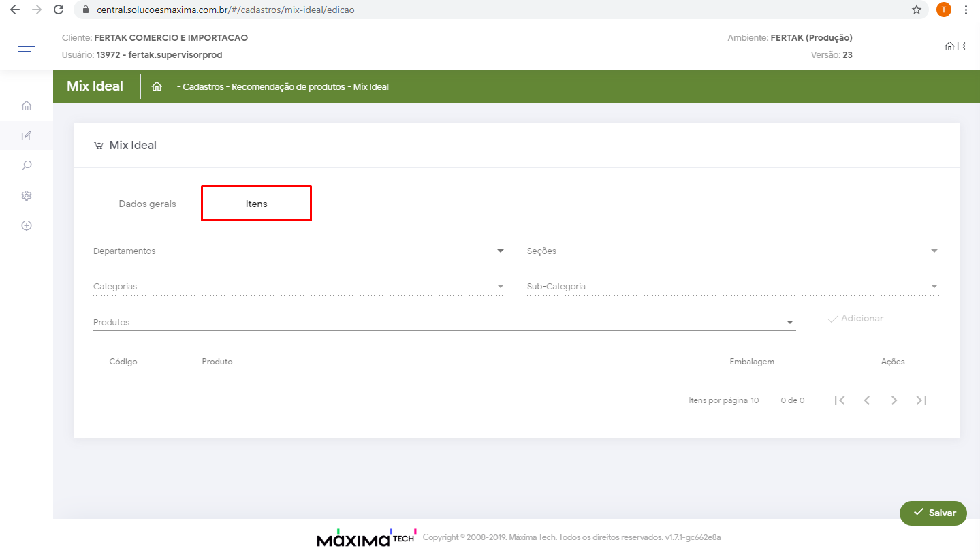Open the Produtos dropdown
This screenshot has height=559, width=980.
coord(444,322)
